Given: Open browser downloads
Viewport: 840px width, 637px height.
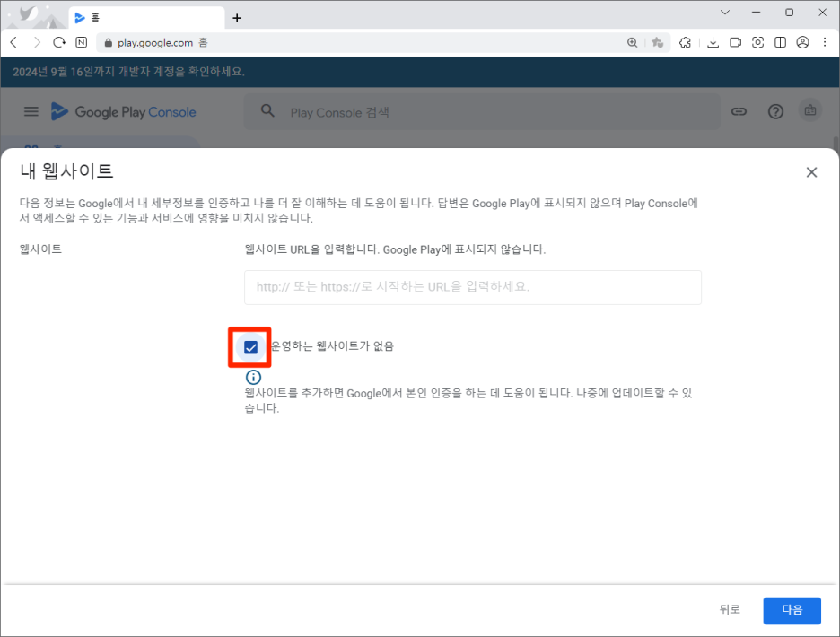Looking at the screenshot, I should (713, 42).
